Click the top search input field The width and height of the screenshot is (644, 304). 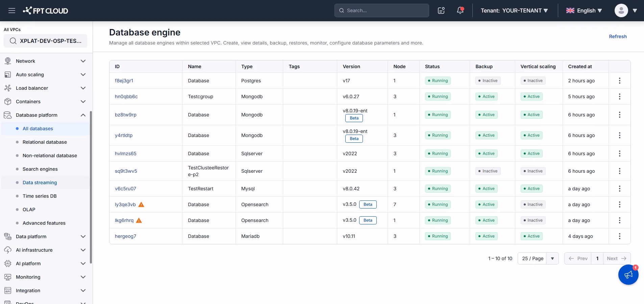point(382,10)
